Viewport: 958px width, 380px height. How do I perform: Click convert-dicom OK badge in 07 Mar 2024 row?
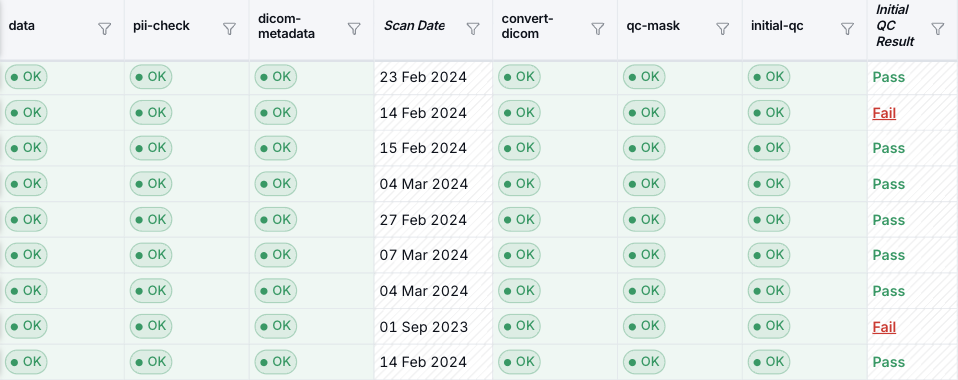coord(519,255)
